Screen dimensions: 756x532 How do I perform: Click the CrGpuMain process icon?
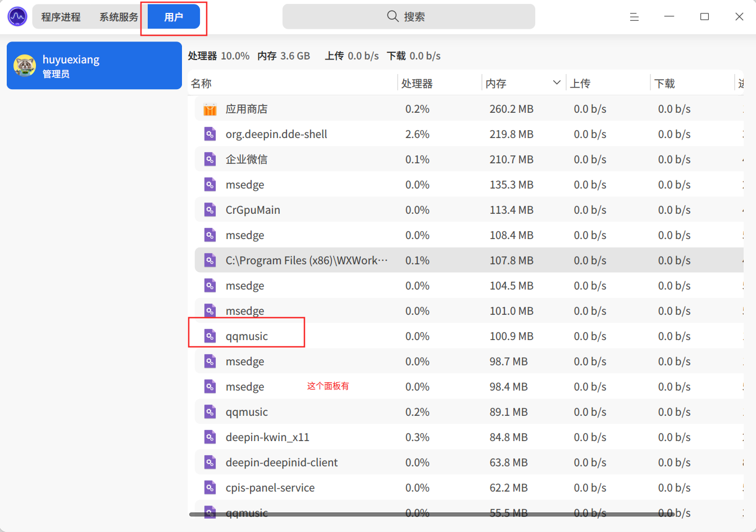(x=210, y=210)
